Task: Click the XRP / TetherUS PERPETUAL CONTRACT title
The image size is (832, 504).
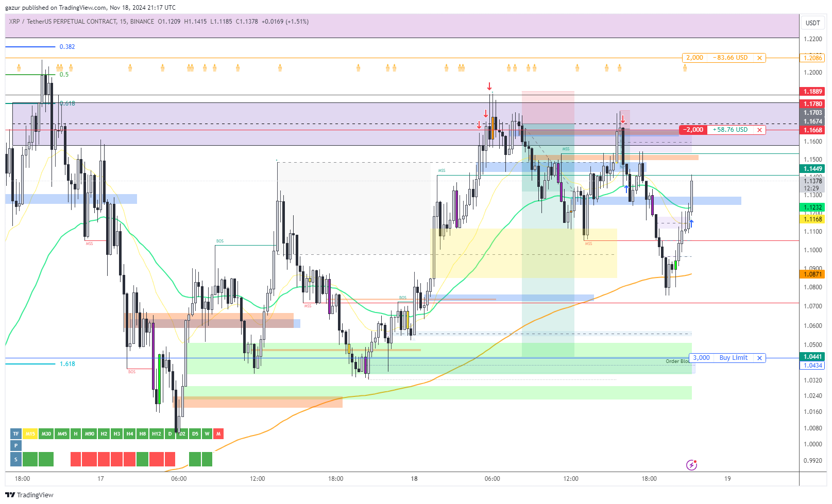Action: tap(63, 22)
